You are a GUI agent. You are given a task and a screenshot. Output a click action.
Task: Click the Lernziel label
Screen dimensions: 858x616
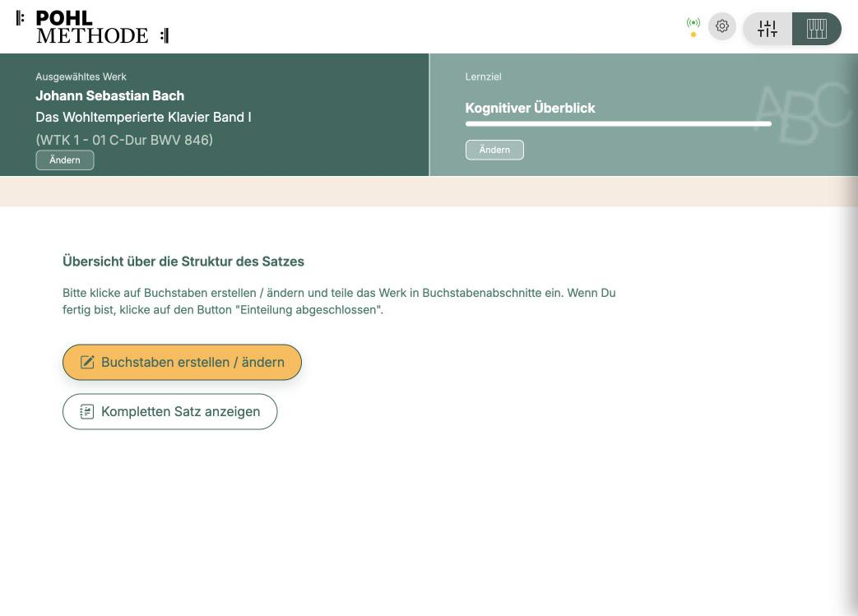483,76
